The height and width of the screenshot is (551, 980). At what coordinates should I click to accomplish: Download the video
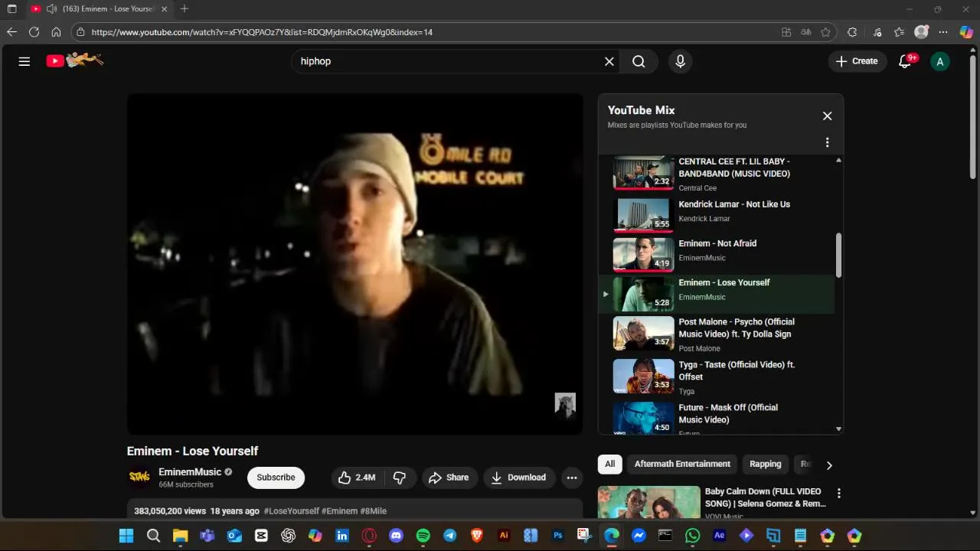tap(518, 478)
